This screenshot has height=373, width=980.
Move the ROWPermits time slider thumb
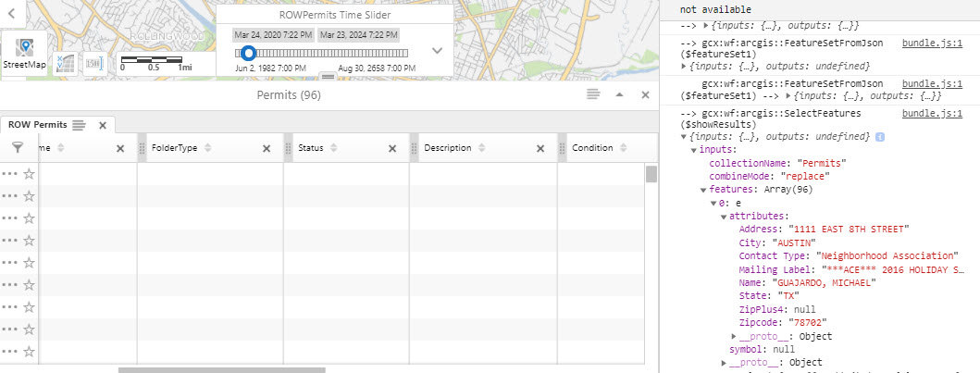click(248, 53)
